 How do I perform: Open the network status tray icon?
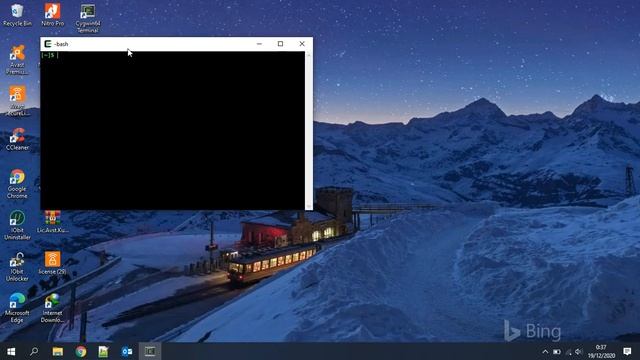(x=568, y=352)
